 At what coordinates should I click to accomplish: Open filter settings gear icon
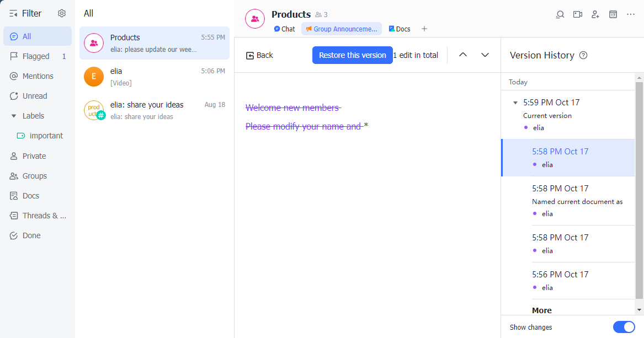point(62,14)
